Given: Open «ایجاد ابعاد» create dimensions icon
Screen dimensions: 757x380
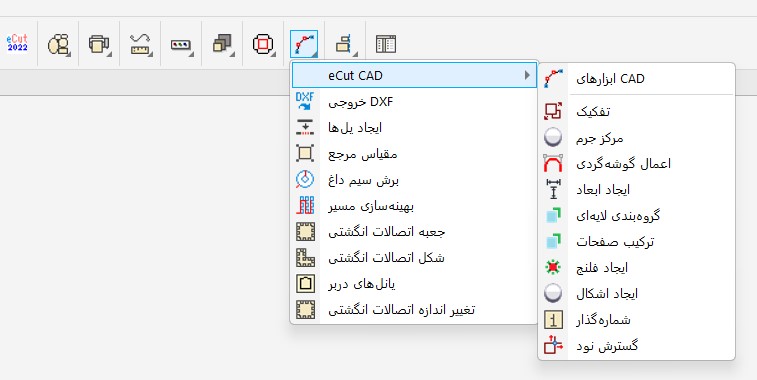Looking at the screenshot, I should pos(553,189).
